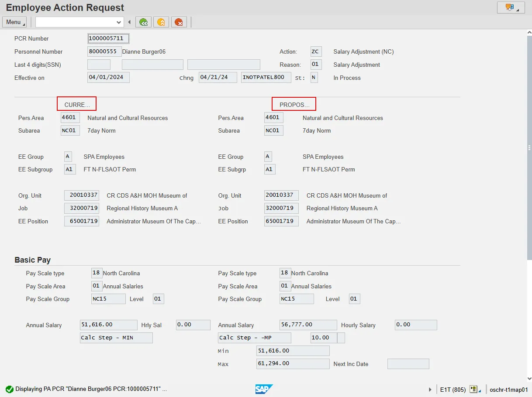Screen dimensions: 532x397
Task: Click the PCR Number field
Action: coord(108,38)
